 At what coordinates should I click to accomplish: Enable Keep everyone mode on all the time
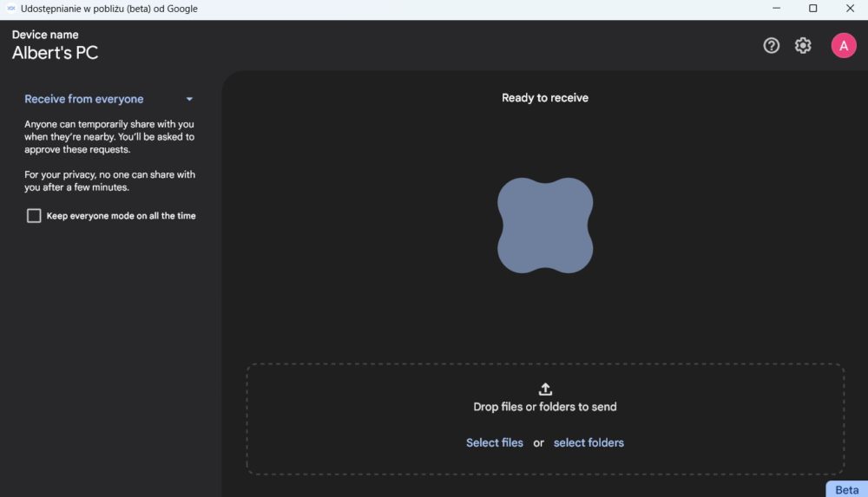pyautogui.click(x=34, y=216)
